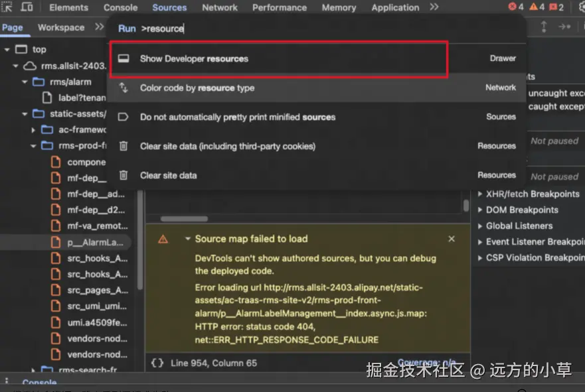Screen dimensions: 585x392
Task: Collapse the rms/alarm folder
Action: pyautogui.click(x=25, y=82)
